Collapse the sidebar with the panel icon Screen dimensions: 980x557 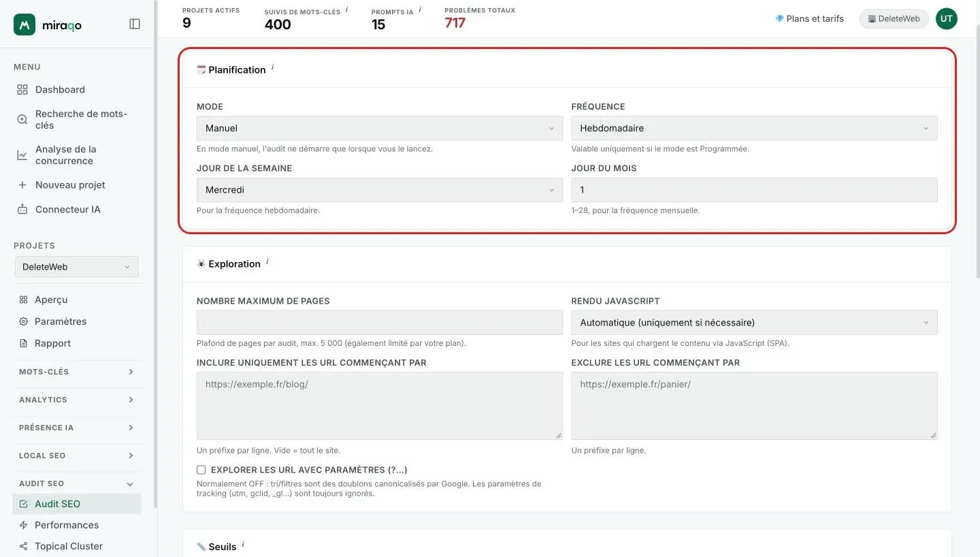[135, 24]
